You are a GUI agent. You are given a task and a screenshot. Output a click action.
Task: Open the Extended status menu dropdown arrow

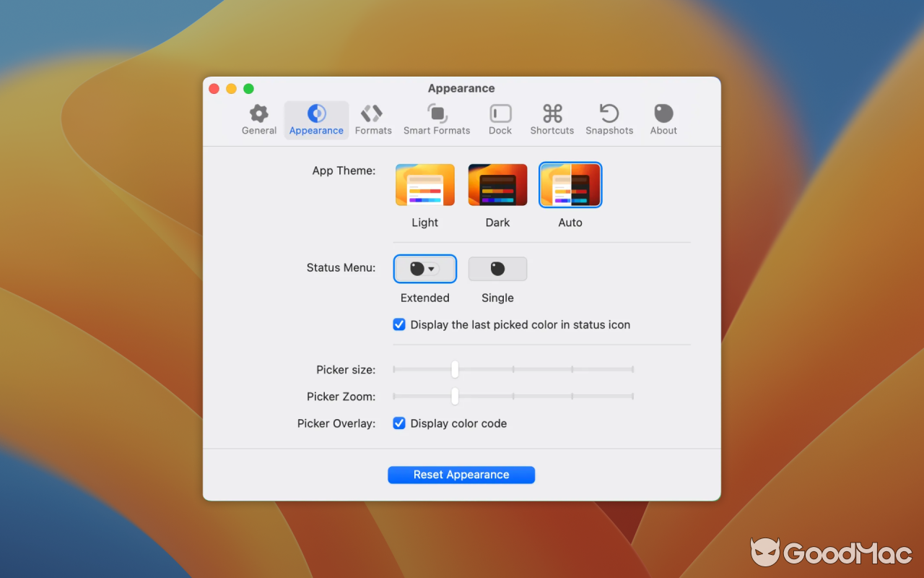(431, 268)
